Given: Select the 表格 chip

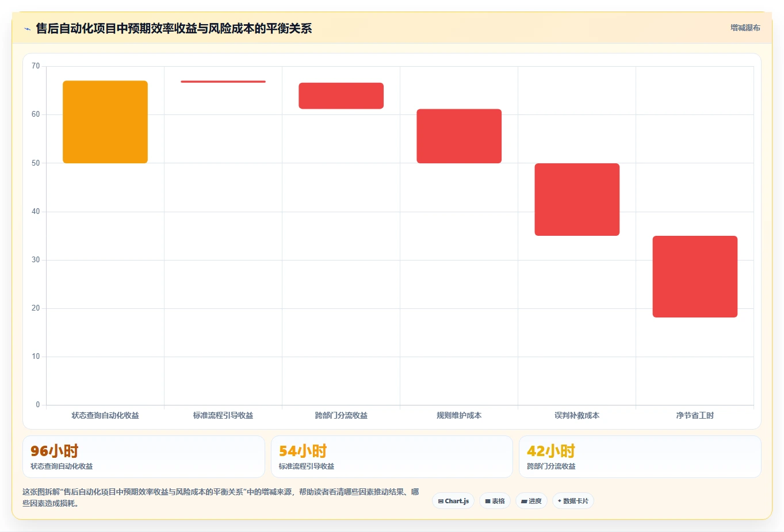Looking at the screenshot, I should (x=495, y=501).
